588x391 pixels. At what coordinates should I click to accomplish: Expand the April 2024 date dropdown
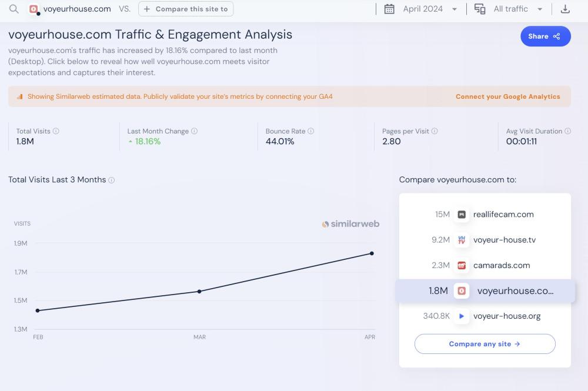click(455, 9)
